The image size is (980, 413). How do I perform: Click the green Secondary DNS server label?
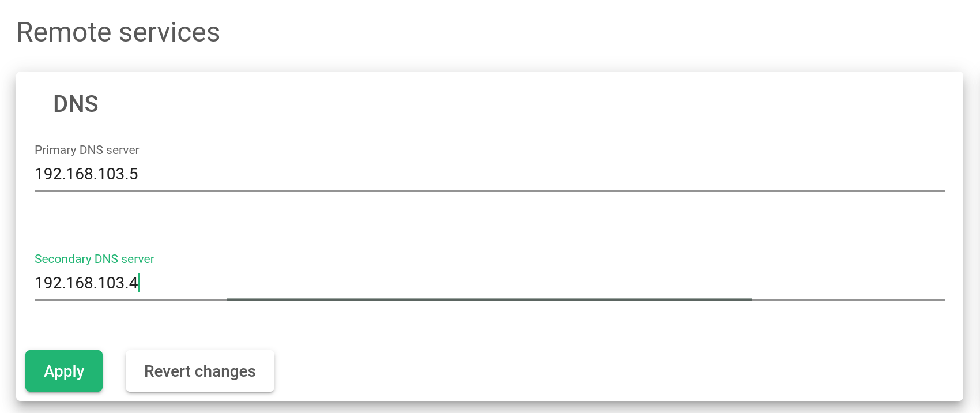pos(95,259)
